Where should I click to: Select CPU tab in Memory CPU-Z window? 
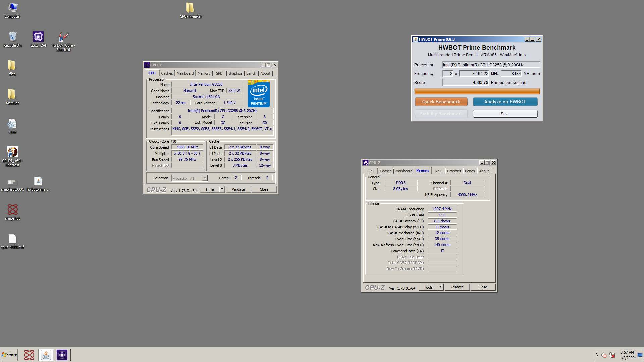point(371,171)
